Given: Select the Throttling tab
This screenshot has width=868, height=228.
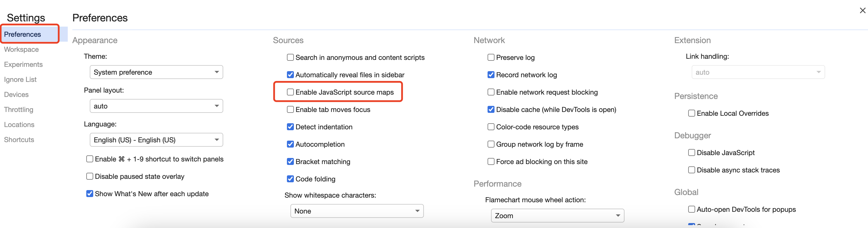Looking at the screenshot, I should coord(19,109).
